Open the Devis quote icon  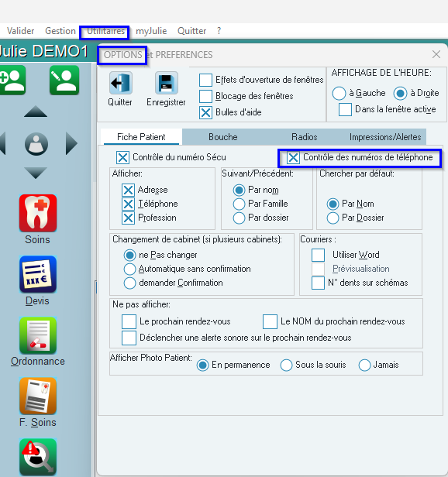tap(38, 274)
